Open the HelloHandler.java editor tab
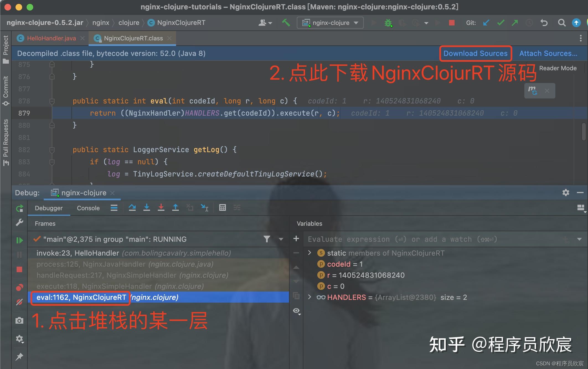Image resolution: width=588 pixels, height=369 pixels. click(x=51, y=38)
